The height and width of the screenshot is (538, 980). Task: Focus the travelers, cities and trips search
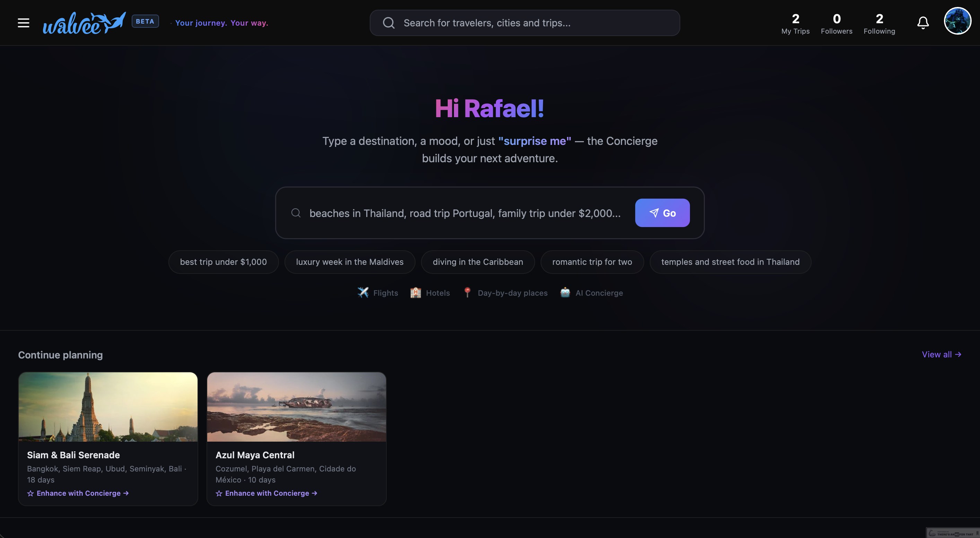533,23
